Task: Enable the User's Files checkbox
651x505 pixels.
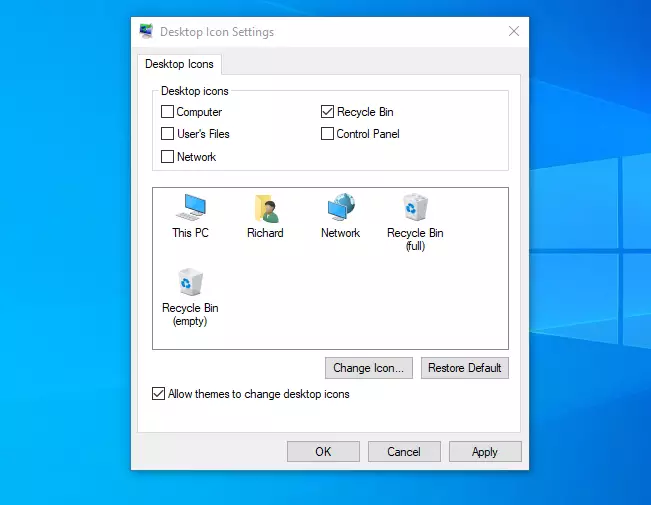Action: 167,134
